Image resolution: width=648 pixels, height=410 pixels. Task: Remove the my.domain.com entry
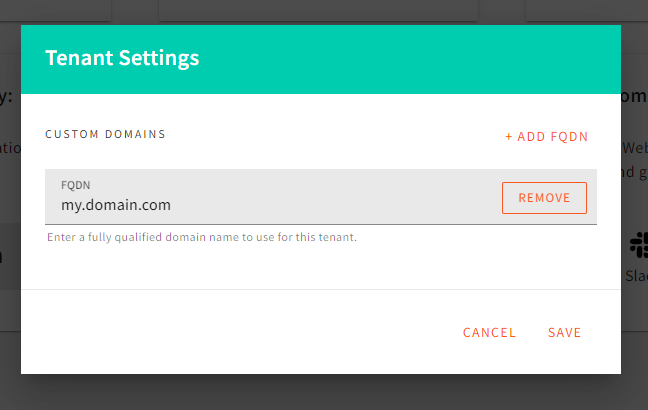(544, 198)
